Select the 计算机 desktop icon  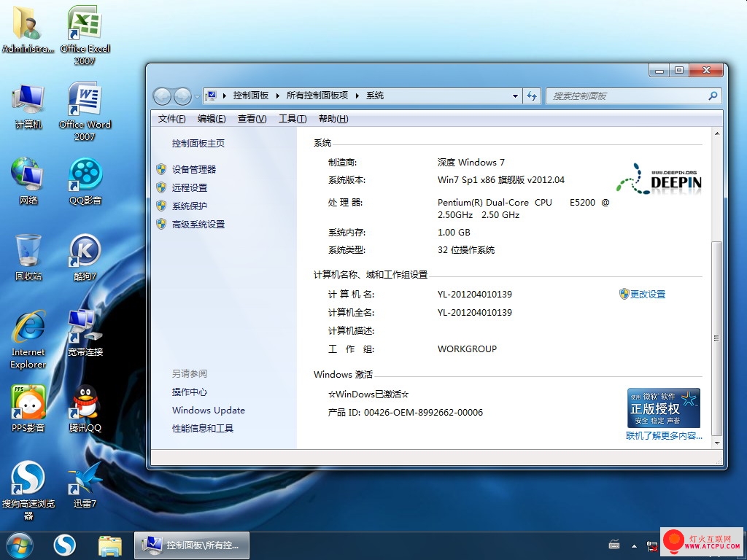28,106
